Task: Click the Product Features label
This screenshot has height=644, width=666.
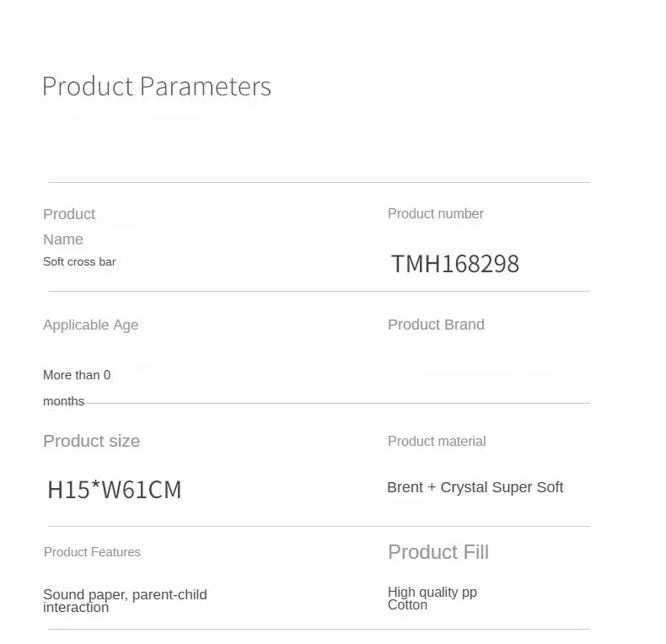Action: (x=92, y=552)
